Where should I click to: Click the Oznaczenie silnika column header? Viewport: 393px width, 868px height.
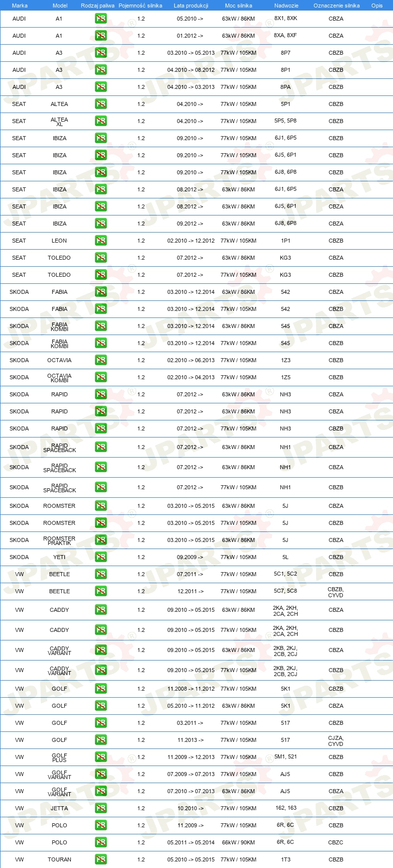coord(336,6)
